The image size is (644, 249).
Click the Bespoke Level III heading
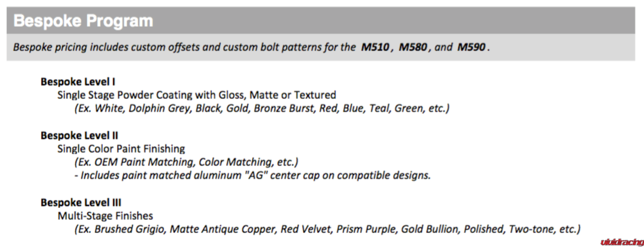pyautogui.click(x=81, y=203)
